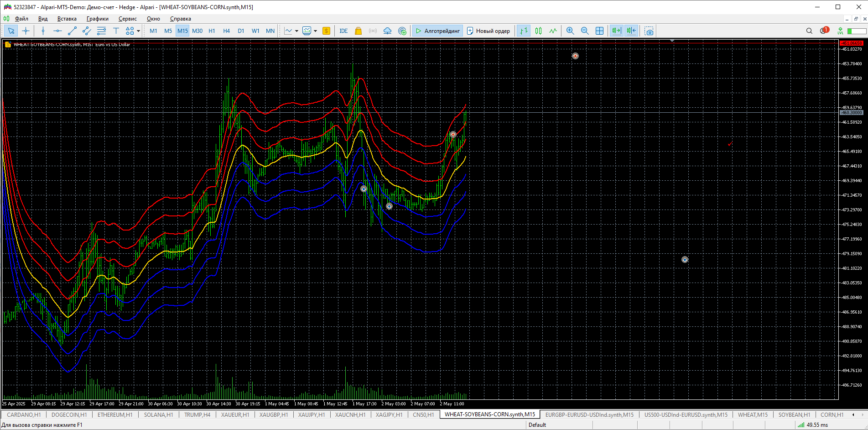Set timeframe to H4
The height and width of the screenshot is (430, 868).
(x=226, y=31)
